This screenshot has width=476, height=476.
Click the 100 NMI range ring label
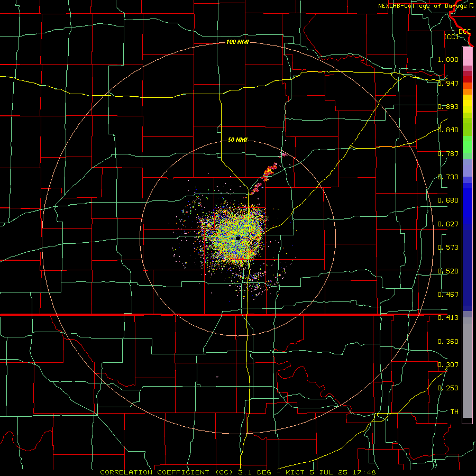(x=237, y=42)
